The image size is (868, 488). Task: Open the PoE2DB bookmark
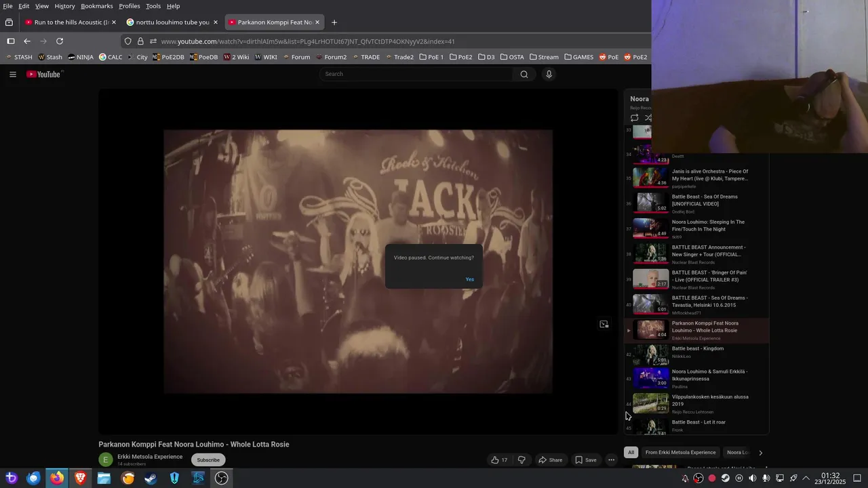168,57
